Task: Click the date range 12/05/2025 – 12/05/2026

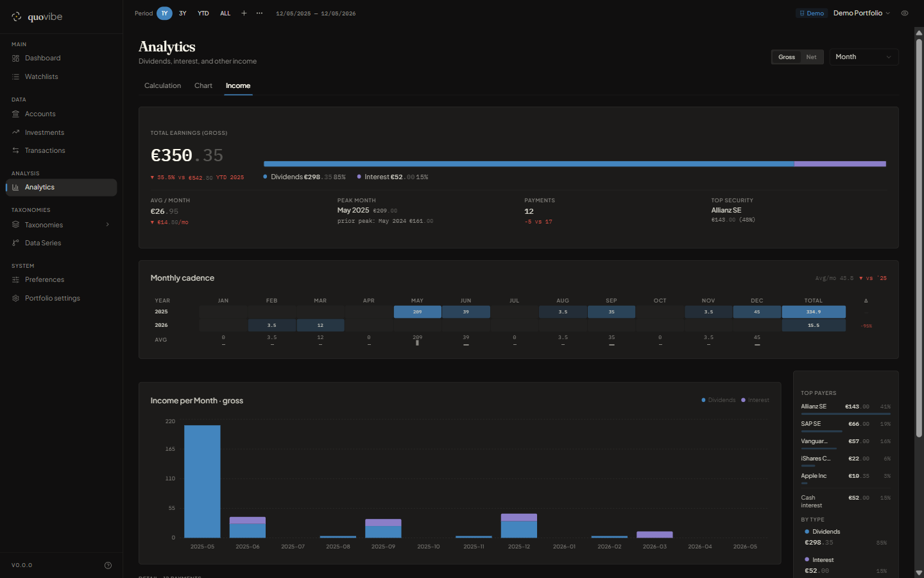Action: tap(316, 13)
